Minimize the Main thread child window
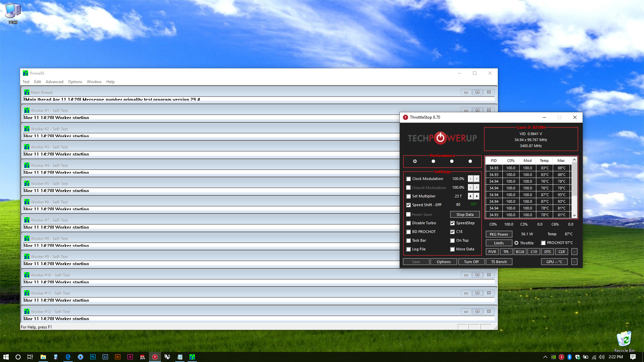The image size is (644, 362). click(x=466, y=92)
